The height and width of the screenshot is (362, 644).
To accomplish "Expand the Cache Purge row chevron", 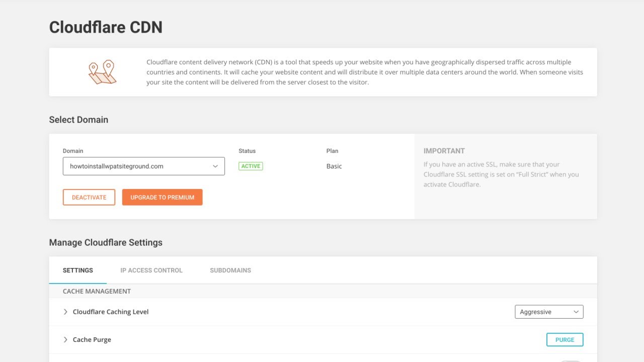I will [65, 340].
